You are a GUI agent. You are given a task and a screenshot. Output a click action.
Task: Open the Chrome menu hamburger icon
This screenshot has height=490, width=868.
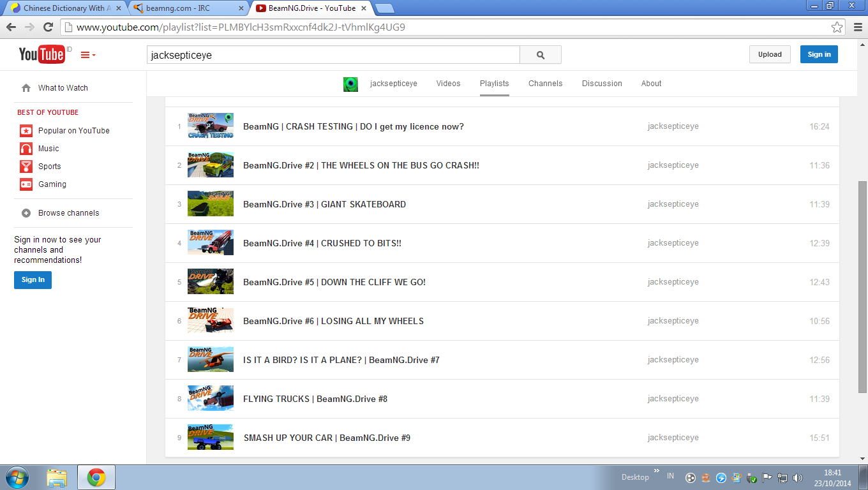(857, 27)
